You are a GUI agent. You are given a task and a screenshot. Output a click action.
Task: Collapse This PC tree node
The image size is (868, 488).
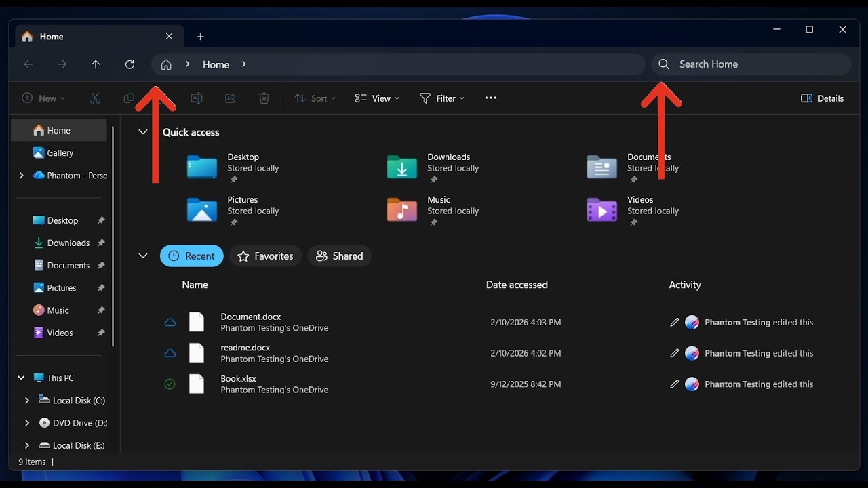(21, 378)
